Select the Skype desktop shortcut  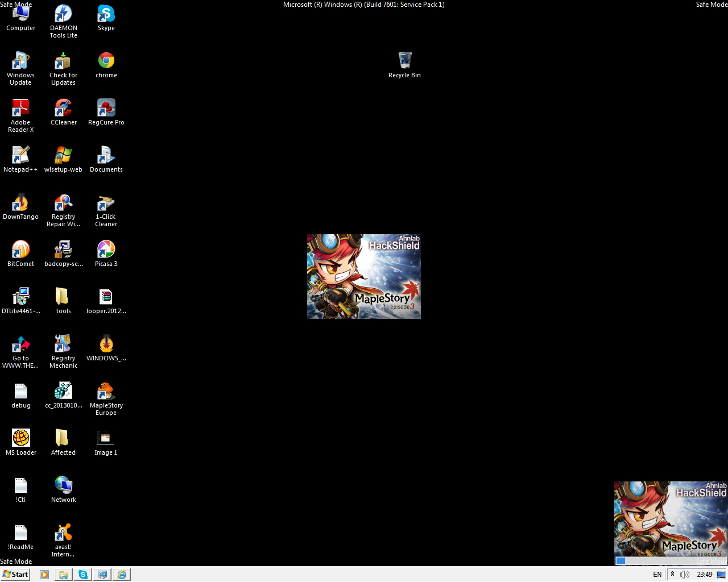click(x=106, y=18)
